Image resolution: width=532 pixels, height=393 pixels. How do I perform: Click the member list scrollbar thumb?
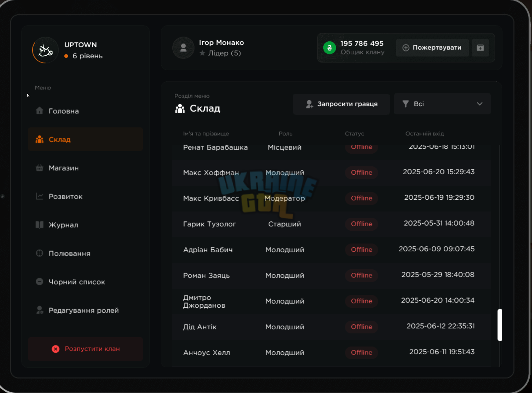[500, 325]
